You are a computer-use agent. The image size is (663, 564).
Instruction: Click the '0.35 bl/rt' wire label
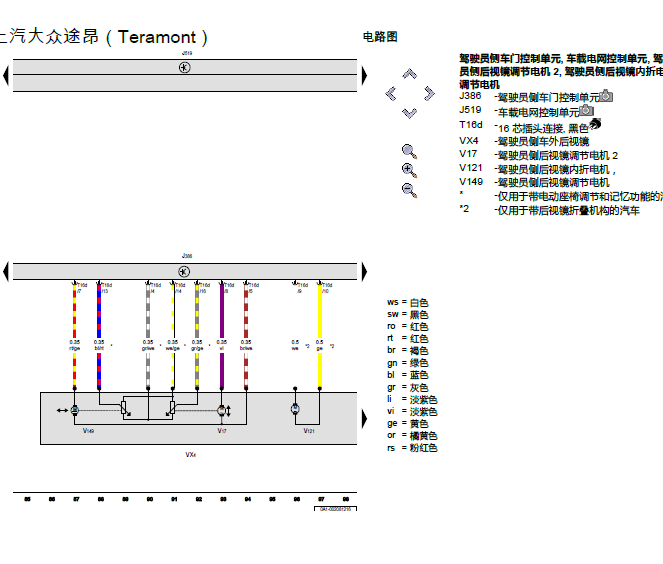[x=99, y=345]
